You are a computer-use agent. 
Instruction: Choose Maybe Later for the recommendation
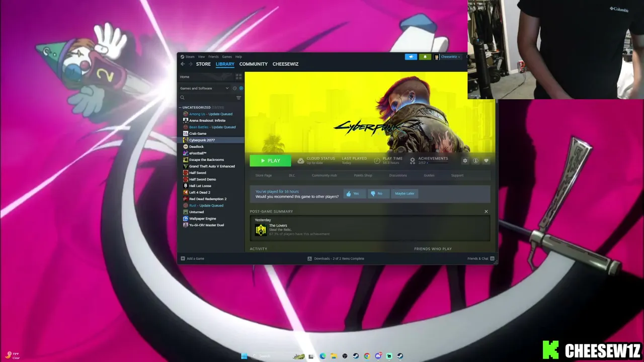pyautogui.click(x=405, y=194)
